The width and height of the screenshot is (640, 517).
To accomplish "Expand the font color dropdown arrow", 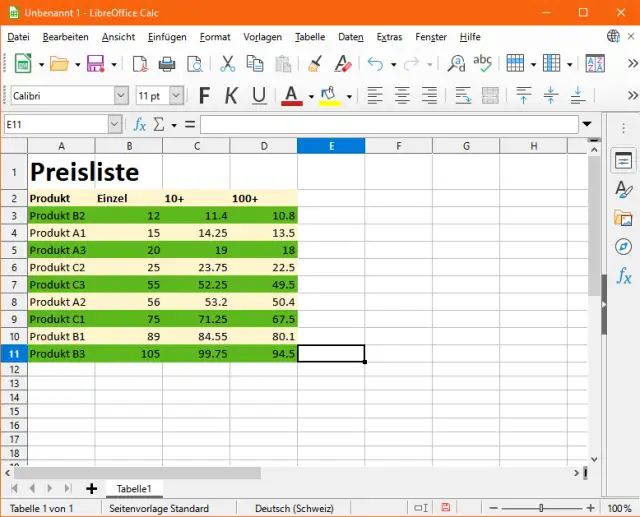I will pyautogui.click(x=311, y=97).
